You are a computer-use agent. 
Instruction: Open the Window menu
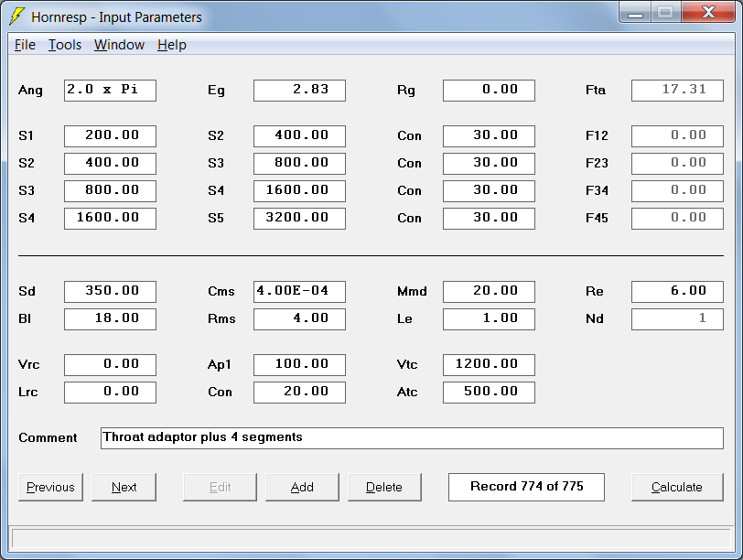tap(119, 45)
